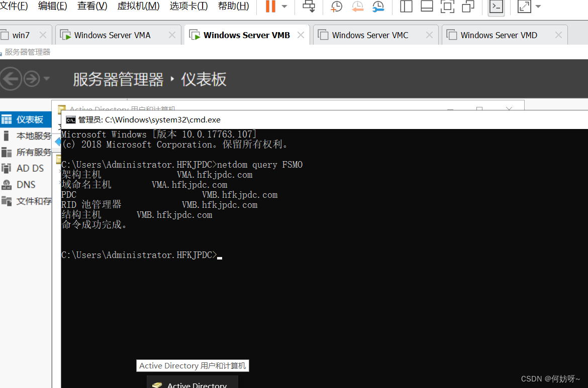
Task: Open the console view icon
Action: (x=496, y=7)
